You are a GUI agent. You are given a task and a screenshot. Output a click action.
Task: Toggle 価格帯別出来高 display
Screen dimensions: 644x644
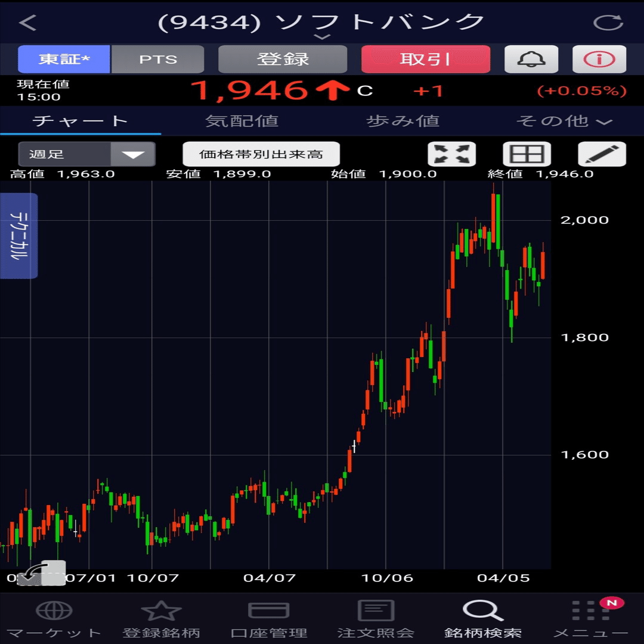[x=261, y=154]
